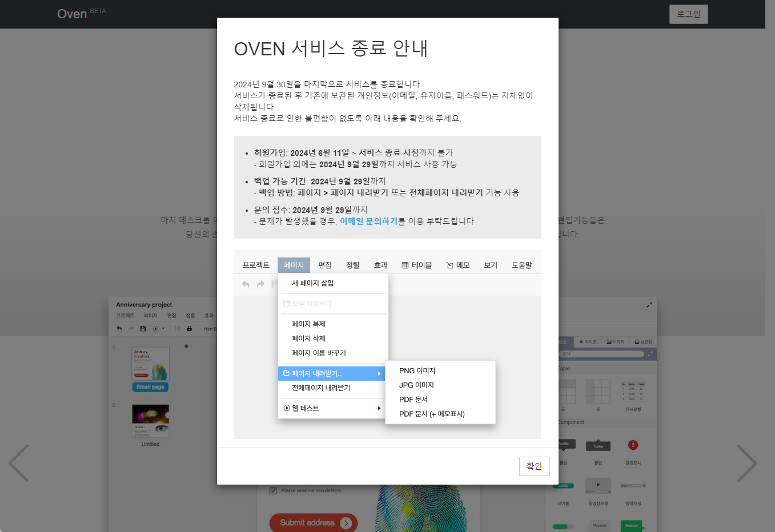Go to previous slide with left chevron

click(19, 463)
